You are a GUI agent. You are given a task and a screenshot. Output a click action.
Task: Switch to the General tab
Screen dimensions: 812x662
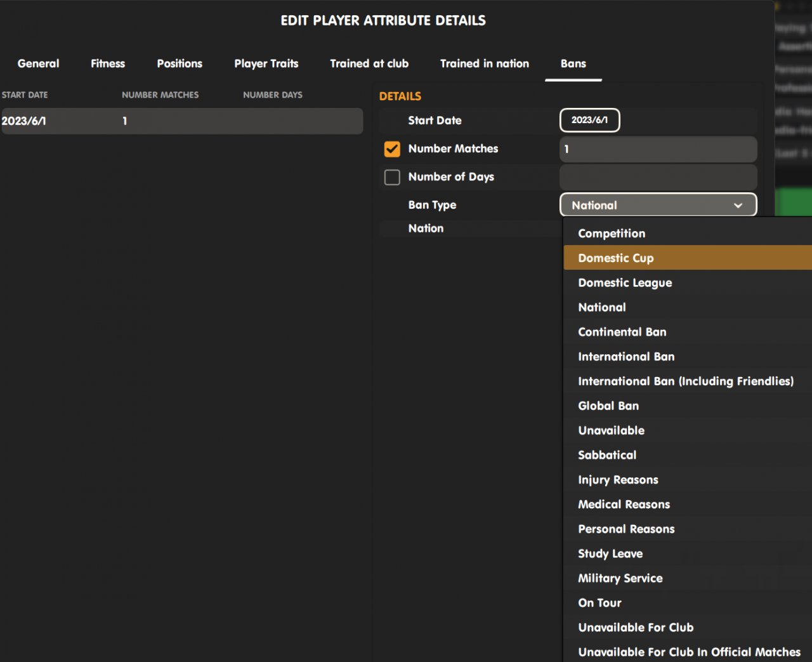pyautogui.click(x=38, y=63)
